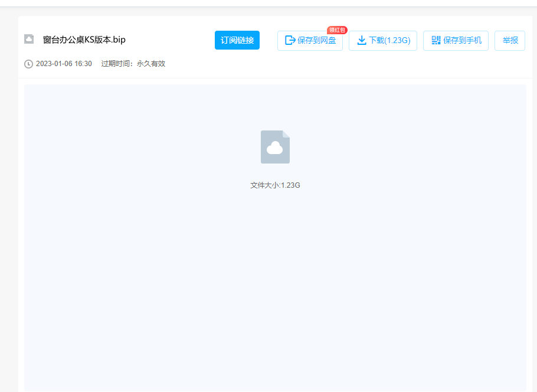Click the large gray cloud file placeholder icon
This screenshot has width=537, height=392.
(275, 146)
